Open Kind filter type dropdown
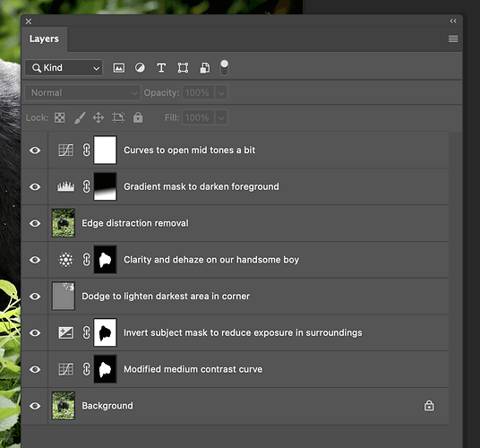480x448 pixels. click(x=64, y=68)
